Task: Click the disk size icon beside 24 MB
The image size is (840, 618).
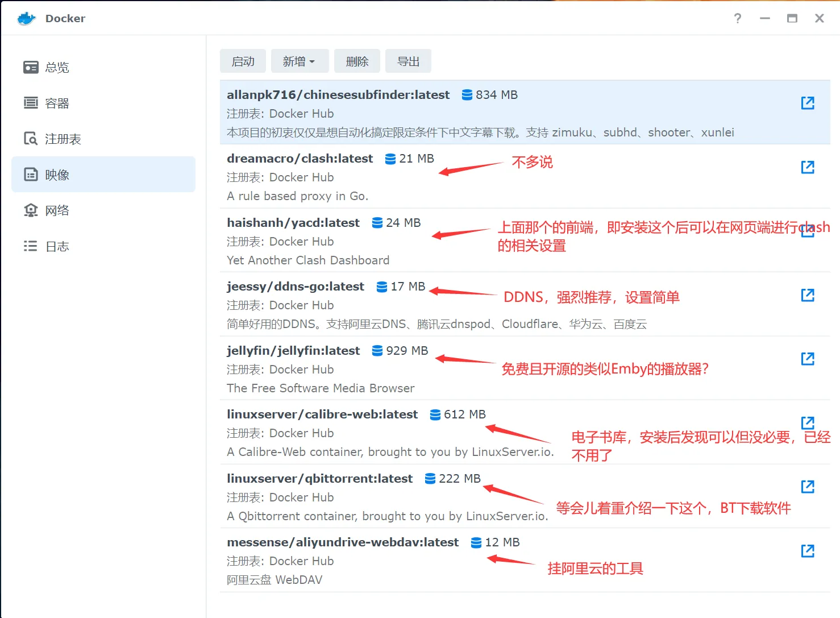Action: tap(377, 223)
